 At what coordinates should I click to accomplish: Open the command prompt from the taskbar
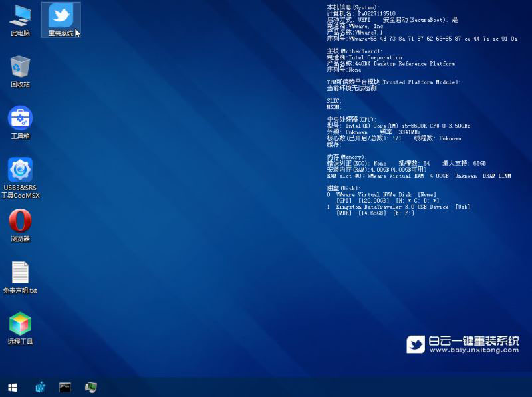65,387
